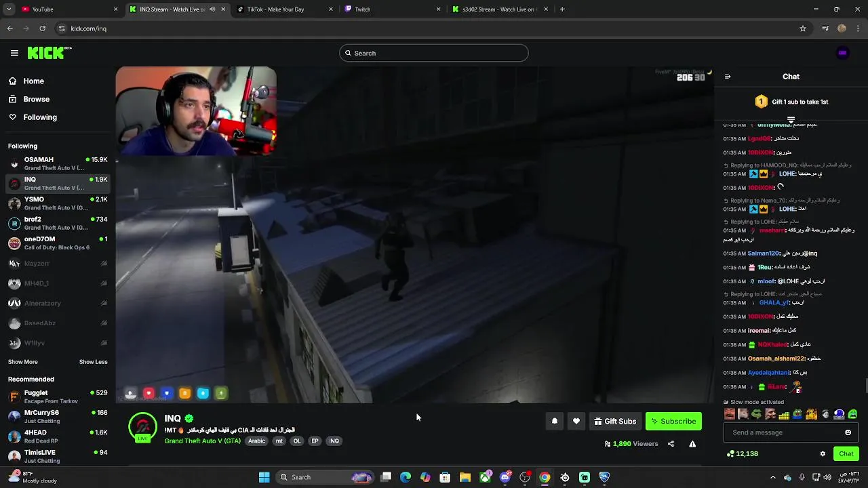
Task: Open Windows Start menu
Action: pos(264,477)
